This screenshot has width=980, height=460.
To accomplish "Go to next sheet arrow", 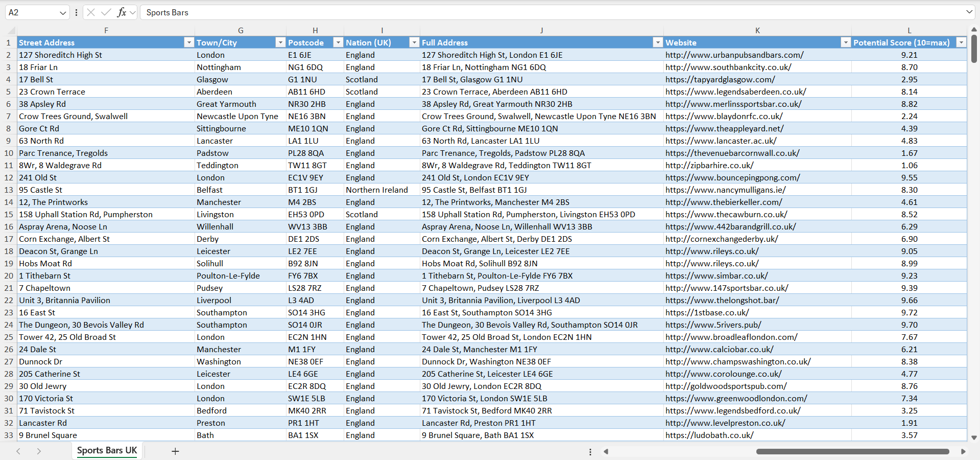I will coord(39,451).
